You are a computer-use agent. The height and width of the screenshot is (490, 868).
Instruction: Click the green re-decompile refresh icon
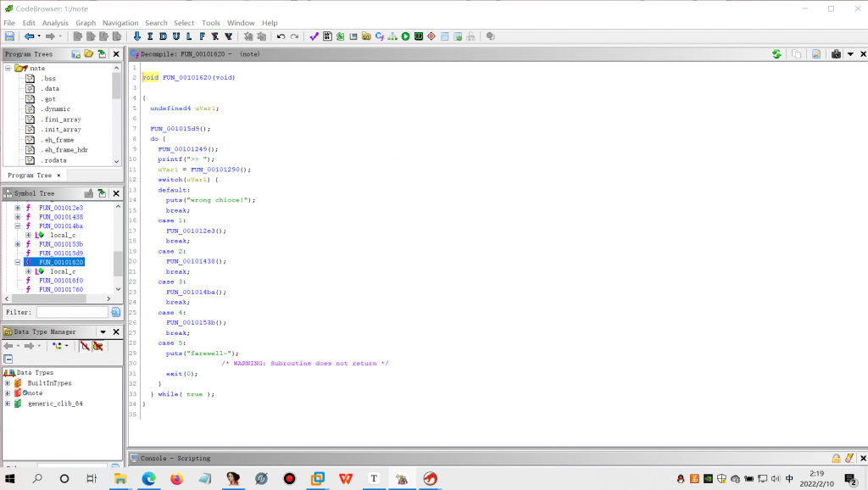point(776,53)
